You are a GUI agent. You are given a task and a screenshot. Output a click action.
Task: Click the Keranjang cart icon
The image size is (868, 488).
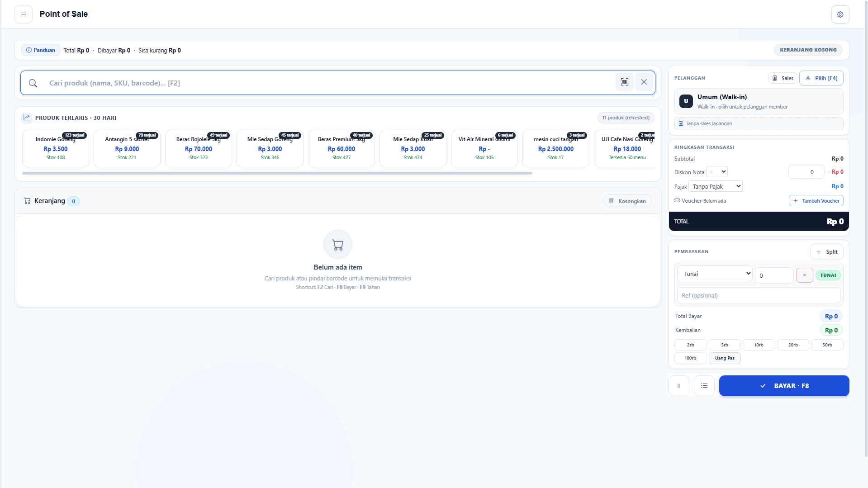tap(27, 201)
